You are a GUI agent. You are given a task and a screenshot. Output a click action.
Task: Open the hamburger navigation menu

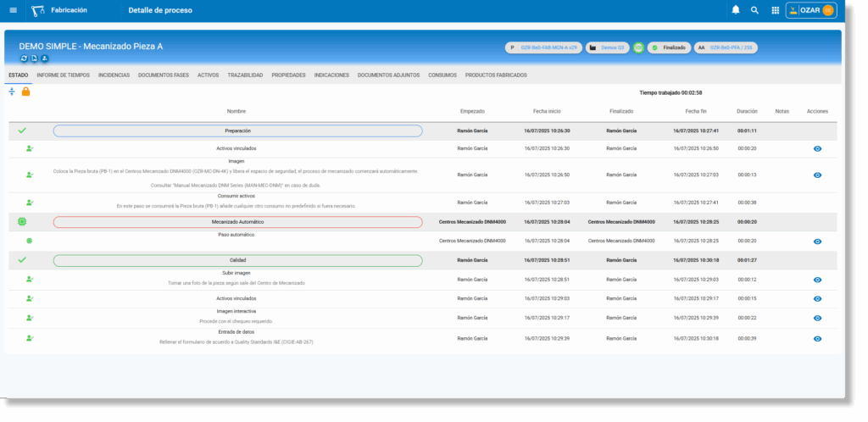(x=13, y=10)
